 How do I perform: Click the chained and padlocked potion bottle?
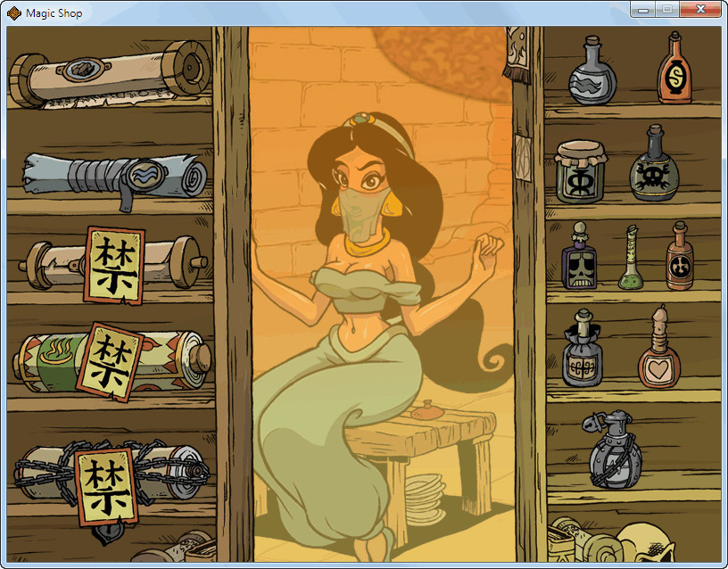click(x=616, y=450)
